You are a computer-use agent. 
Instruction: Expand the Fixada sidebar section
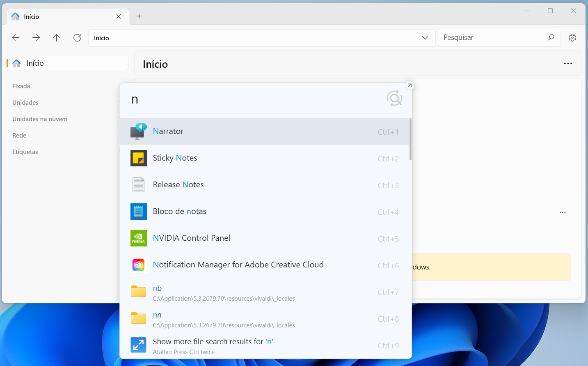[x=21, y=86]
